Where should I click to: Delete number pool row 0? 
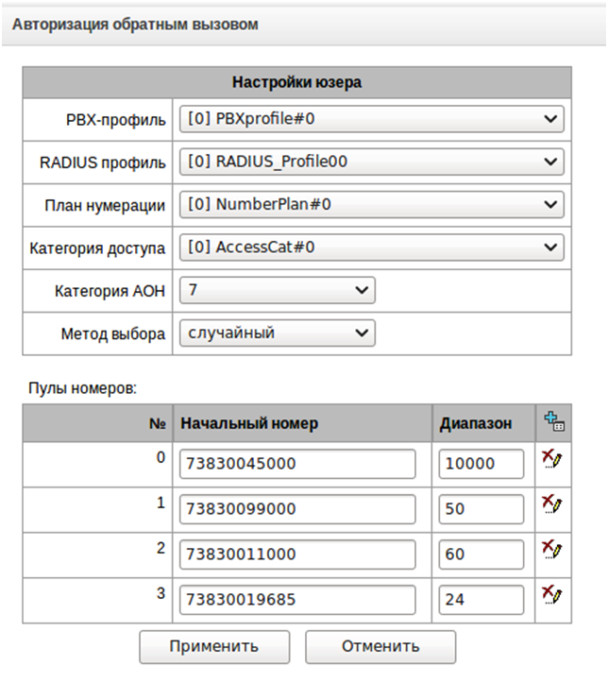coord(551,460)
